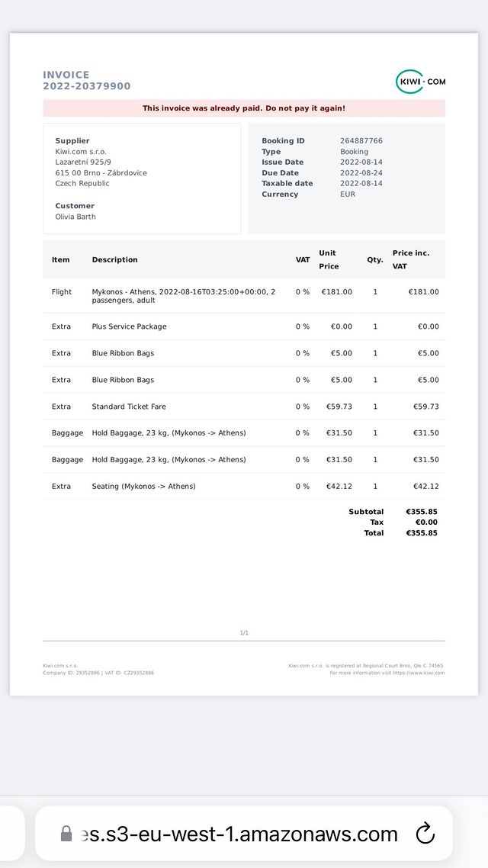This screenshot has width=488, height=868.
Task: Open the https://www.kiwi.com footer link
Action: (419, 674)
